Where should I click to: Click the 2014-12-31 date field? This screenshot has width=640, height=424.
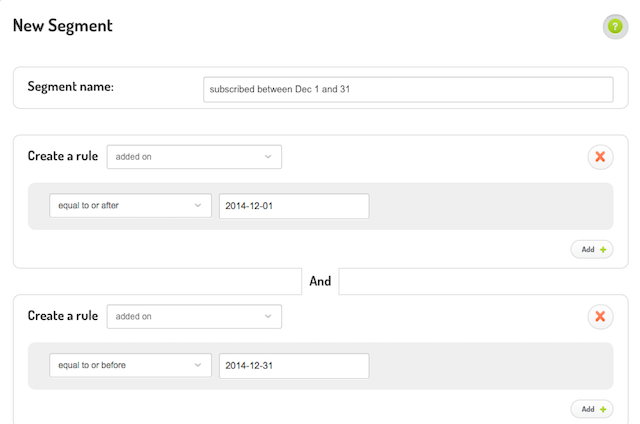[294, 365]
